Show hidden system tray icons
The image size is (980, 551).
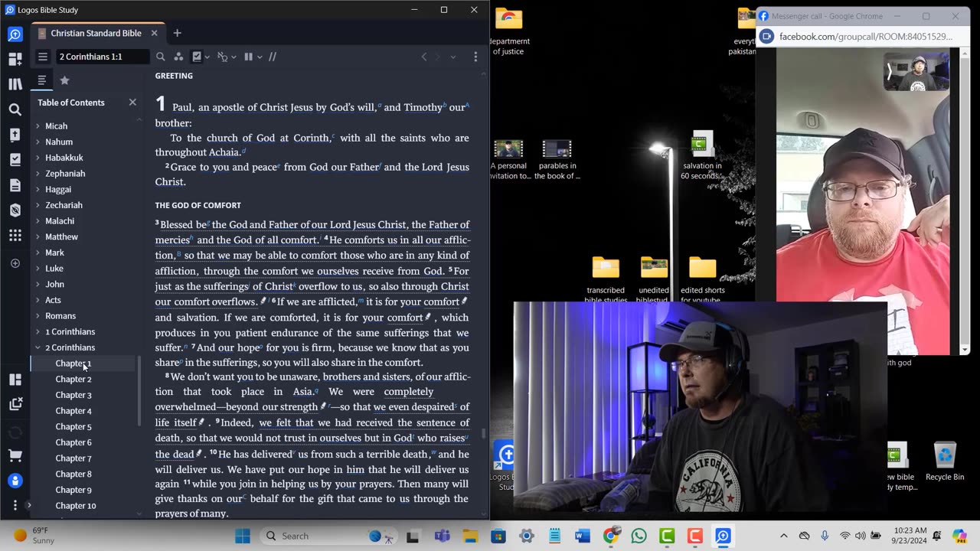pos(783,536)
